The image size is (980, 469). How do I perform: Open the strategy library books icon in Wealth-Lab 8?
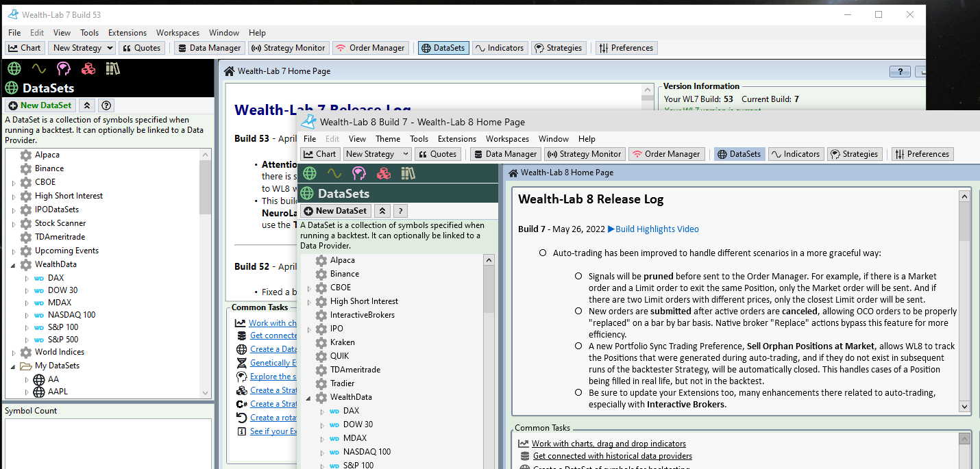408,173
